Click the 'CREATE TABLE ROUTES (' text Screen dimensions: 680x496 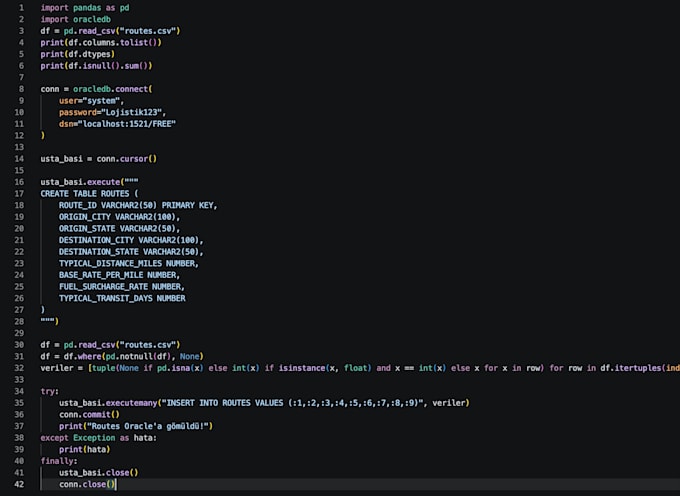click(89, 194)
